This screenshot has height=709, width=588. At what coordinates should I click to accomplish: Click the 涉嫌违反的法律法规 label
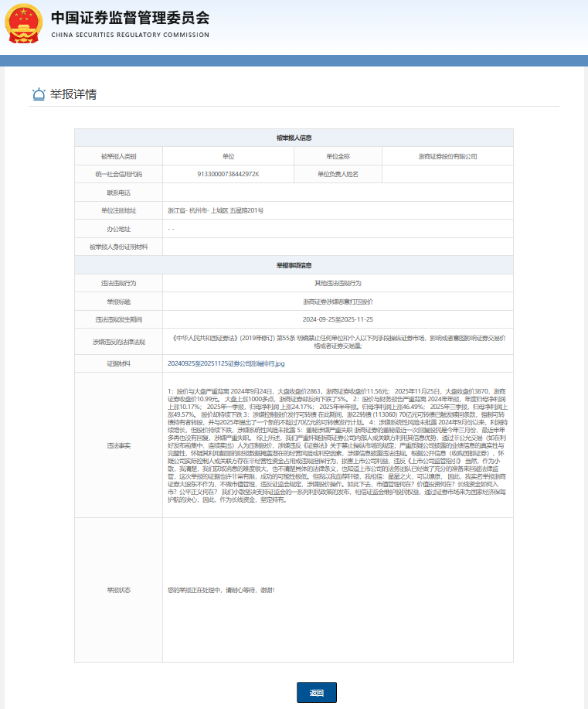(x=118, y=342)
